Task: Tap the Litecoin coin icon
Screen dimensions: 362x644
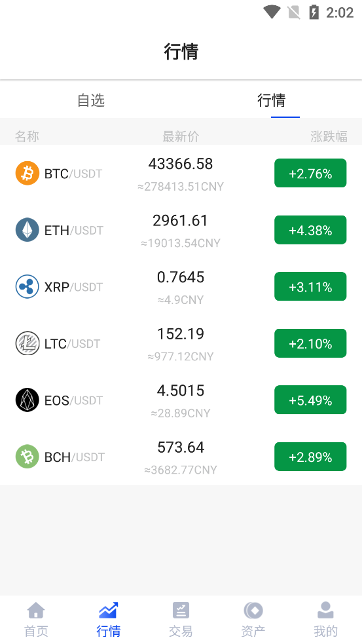Action: [27, 343]
